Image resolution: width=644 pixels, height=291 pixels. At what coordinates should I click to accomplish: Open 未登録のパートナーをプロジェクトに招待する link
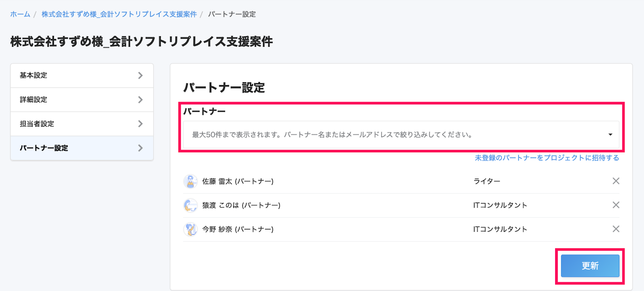547,158
